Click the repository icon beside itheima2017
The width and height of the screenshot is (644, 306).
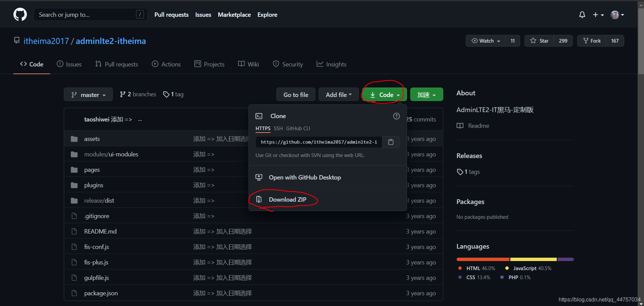[x=17, y=41]
